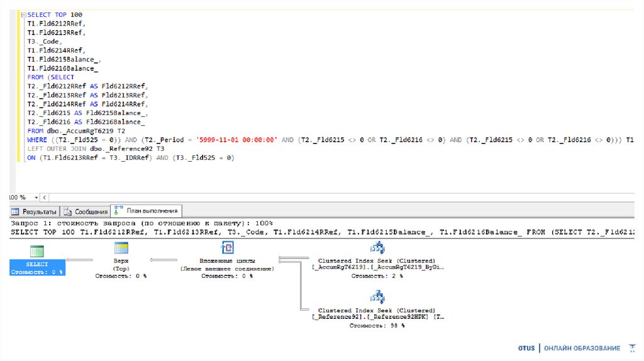
Task: Click the OTUS logo text
Action: point(526,348)
